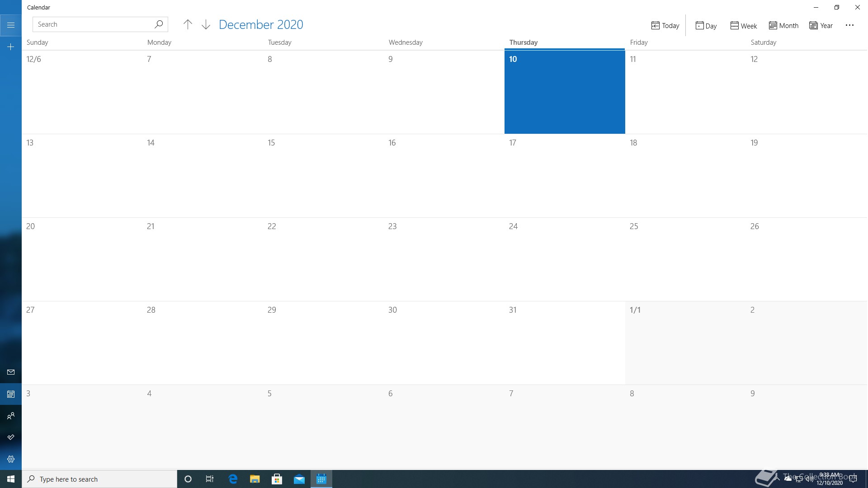Open Microsoft Store from taskbar

(x=277, y=479)
